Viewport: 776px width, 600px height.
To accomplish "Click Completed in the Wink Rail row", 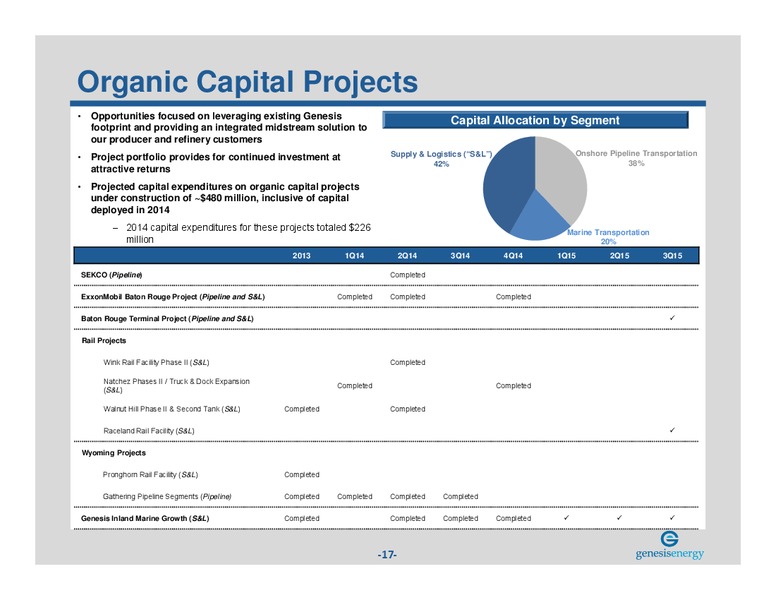I will (407, 362).
